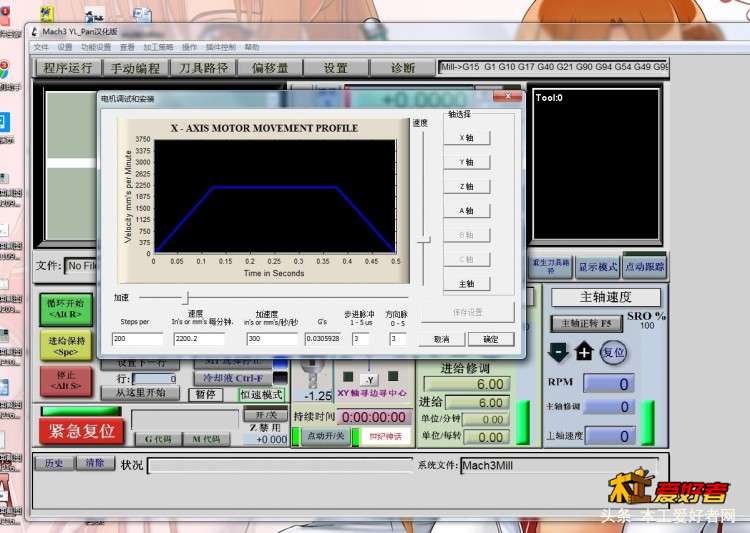Close the motor tuning dialog
The height and width of the screenshot is (533, 750).
pos(507,96)
